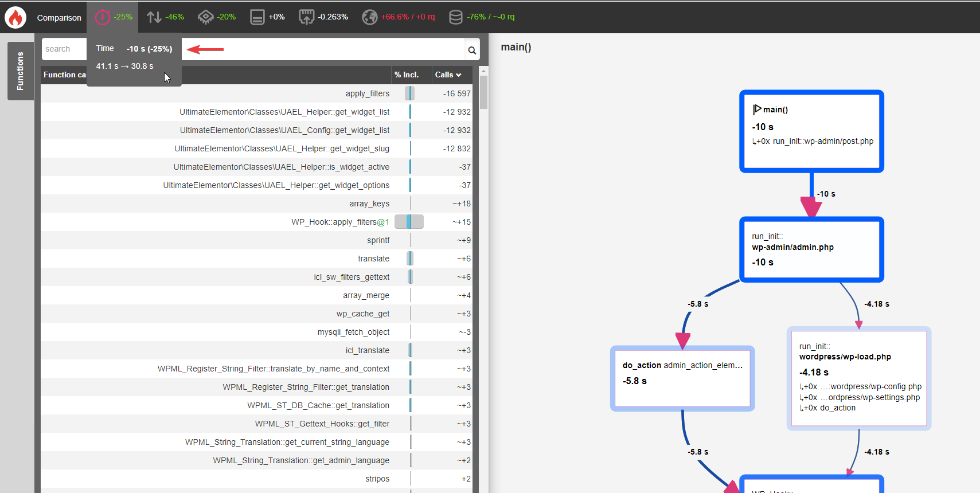Select the HTTP globe metric icon

click(369, 17)
